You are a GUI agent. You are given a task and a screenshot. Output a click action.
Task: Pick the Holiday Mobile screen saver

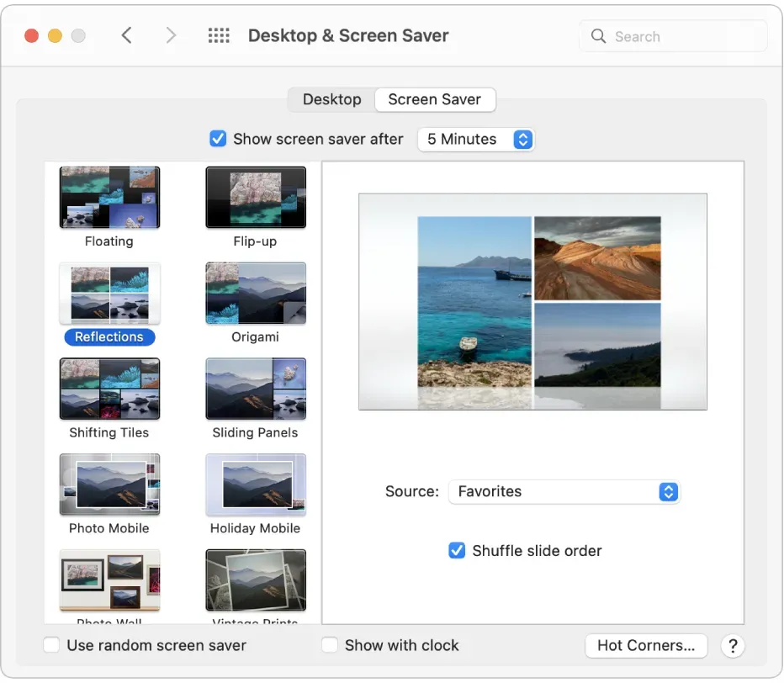tap(256, 485)
